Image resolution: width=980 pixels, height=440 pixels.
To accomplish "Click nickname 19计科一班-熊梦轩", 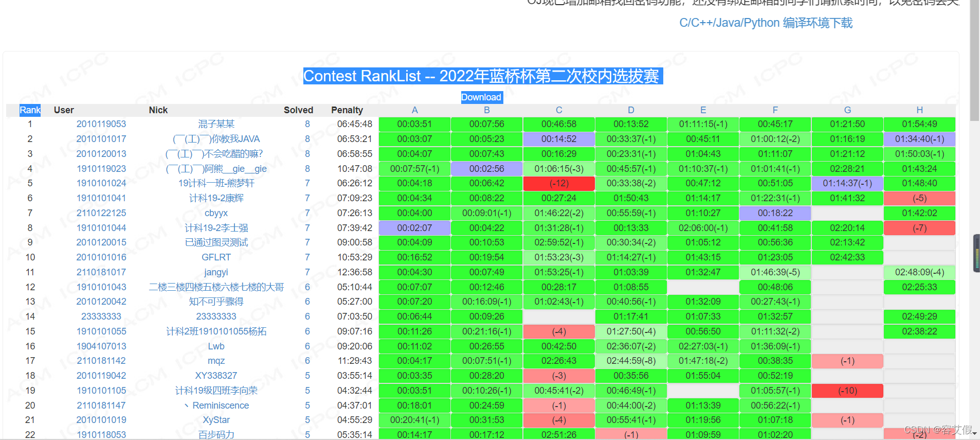I will 216,183.
